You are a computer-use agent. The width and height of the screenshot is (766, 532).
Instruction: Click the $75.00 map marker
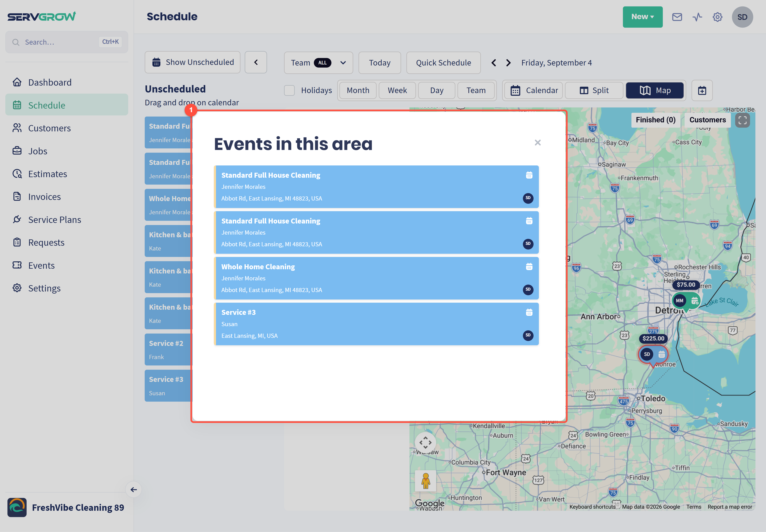pos(686,285)
